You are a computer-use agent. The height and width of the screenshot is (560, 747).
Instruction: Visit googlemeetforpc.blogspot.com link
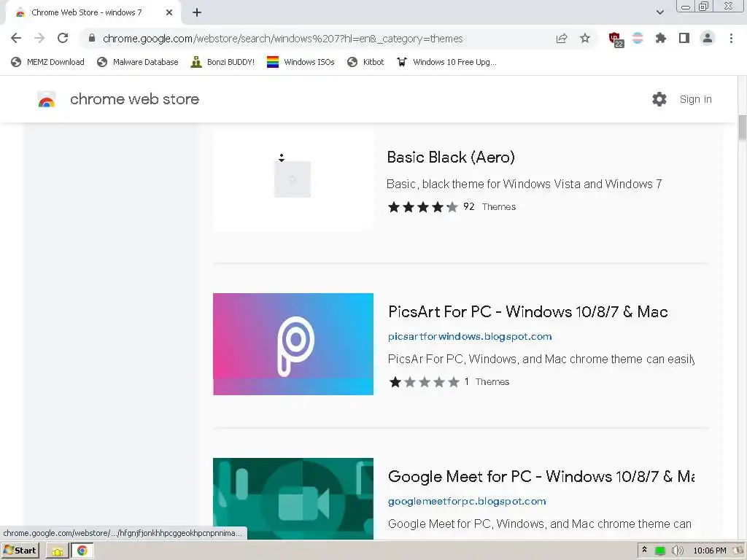click(x=467, y=501)
